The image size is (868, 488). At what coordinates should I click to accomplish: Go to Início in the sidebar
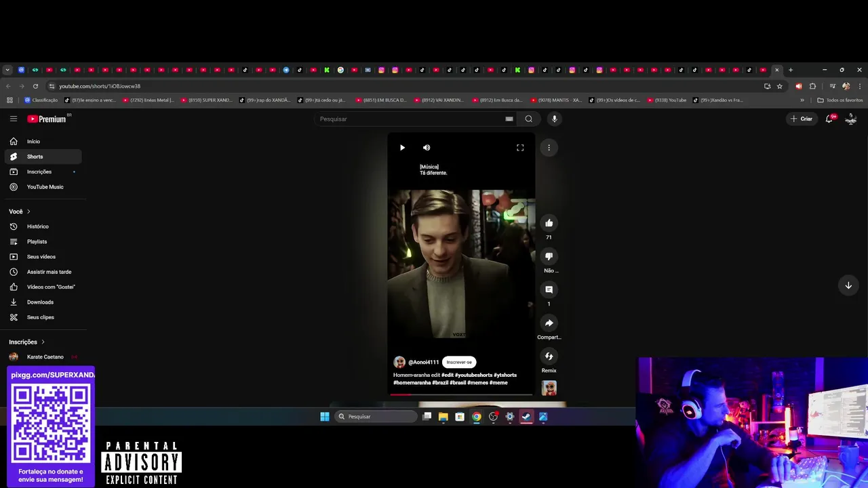(x=43, y=141)
